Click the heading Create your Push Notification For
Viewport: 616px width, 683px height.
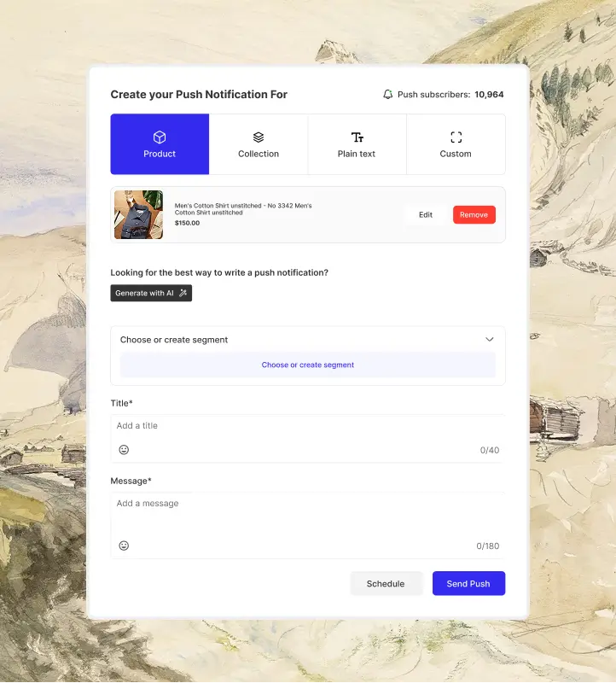pyautogui.click(x=199, y=95)
